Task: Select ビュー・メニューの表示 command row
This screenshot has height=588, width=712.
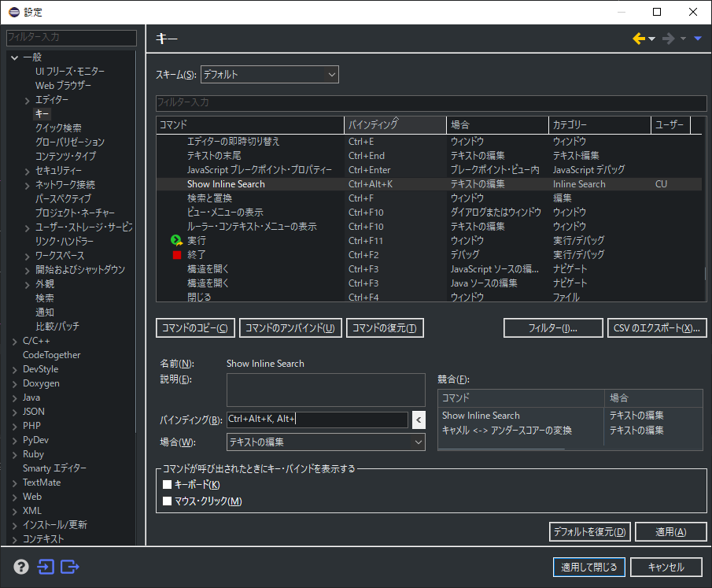Action: (429, 213)
